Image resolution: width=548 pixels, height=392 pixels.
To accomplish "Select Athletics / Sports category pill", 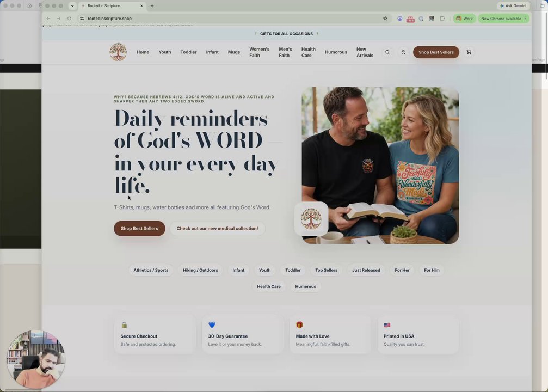I will pyautogui.click(x=151, y=270).
